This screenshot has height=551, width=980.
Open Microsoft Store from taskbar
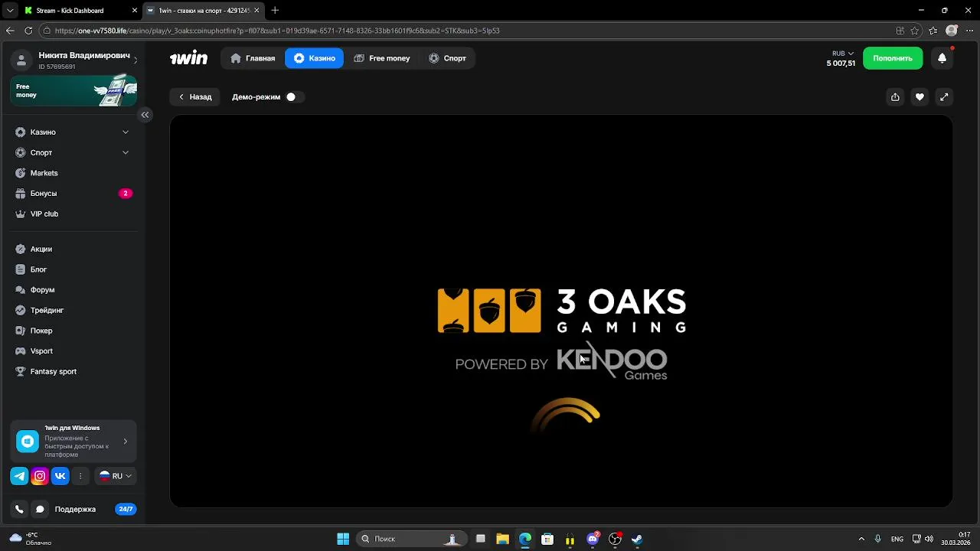pos(547,540)
